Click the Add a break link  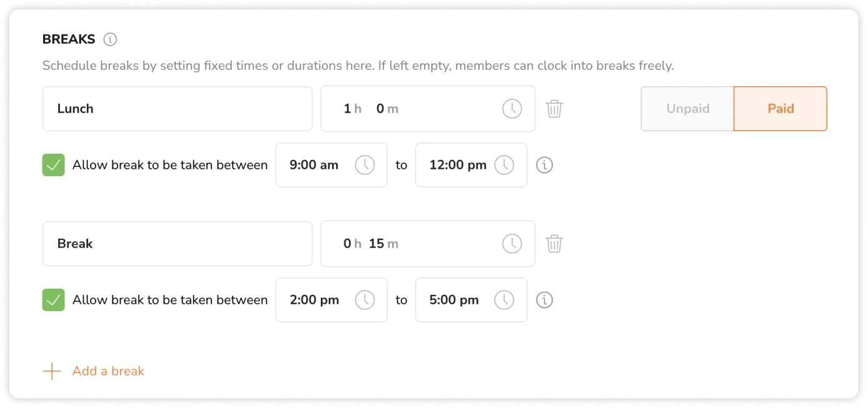108,371
